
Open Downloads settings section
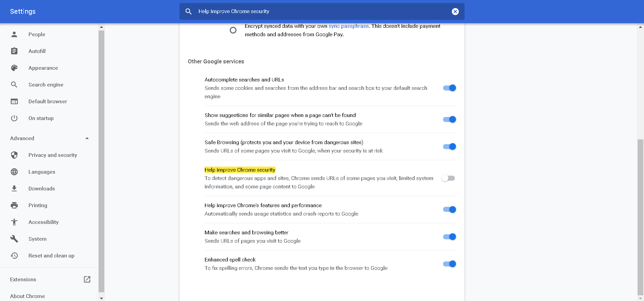tap(42, 188)
